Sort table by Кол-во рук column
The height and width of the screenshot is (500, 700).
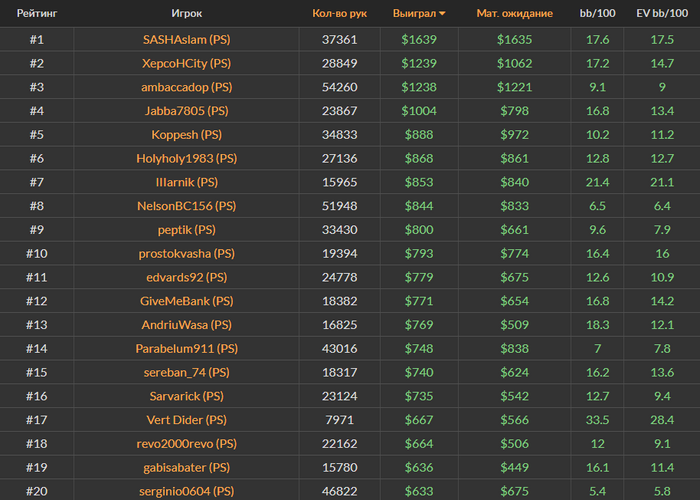coord(339,14)
